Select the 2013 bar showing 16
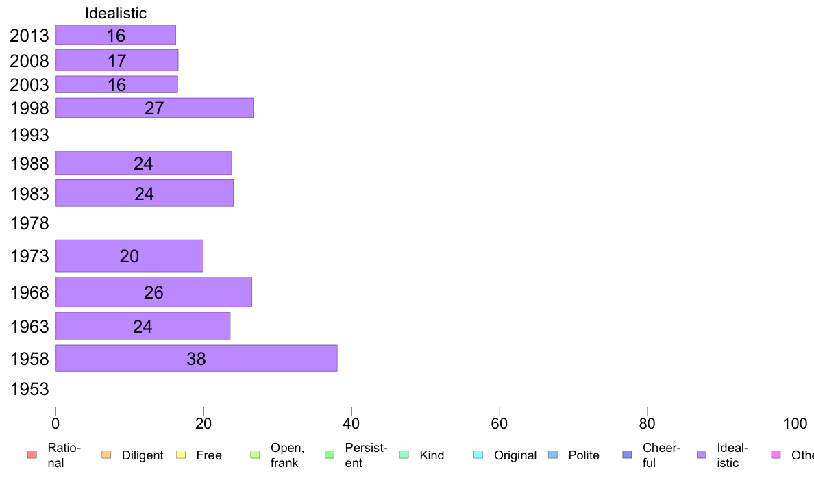Viewport: 814px width, 504px height. tap(116, 35)
